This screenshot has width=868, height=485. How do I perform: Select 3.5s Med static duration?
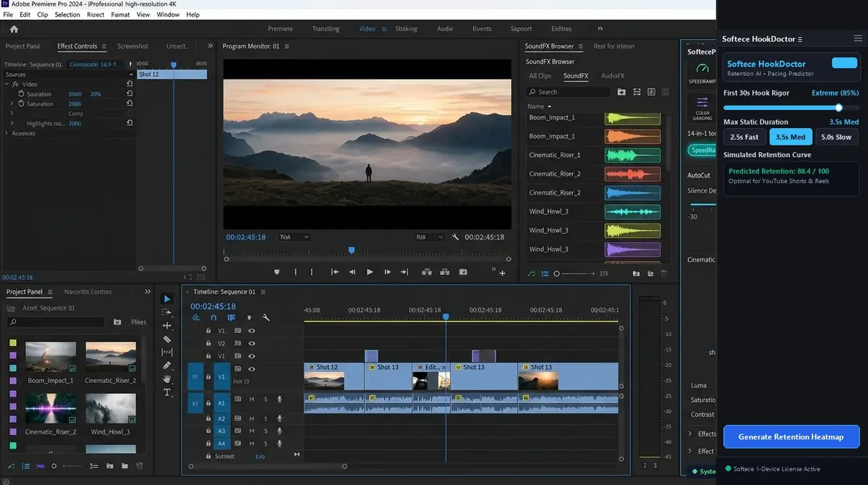tap(791, 137)
